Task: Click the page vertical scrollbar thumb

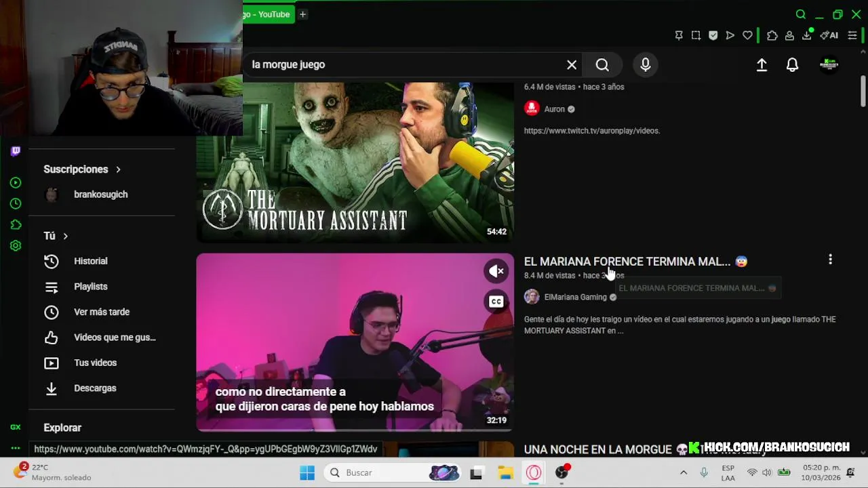Action: click(863, 91)
